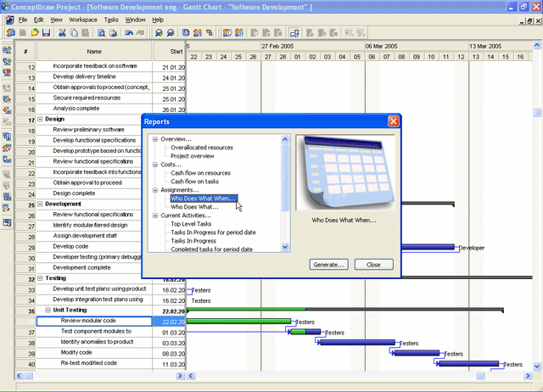Open the Workspace menu
This screenshot has width=543, height=392.
(83, 20)
